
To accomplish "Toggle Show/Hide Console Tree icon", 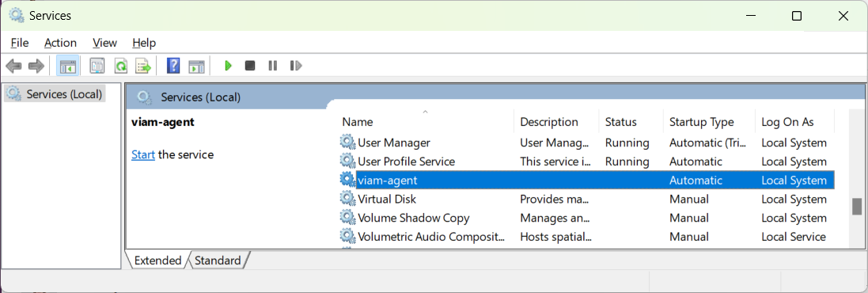I will pyautogui.click(x=69, y=66).
